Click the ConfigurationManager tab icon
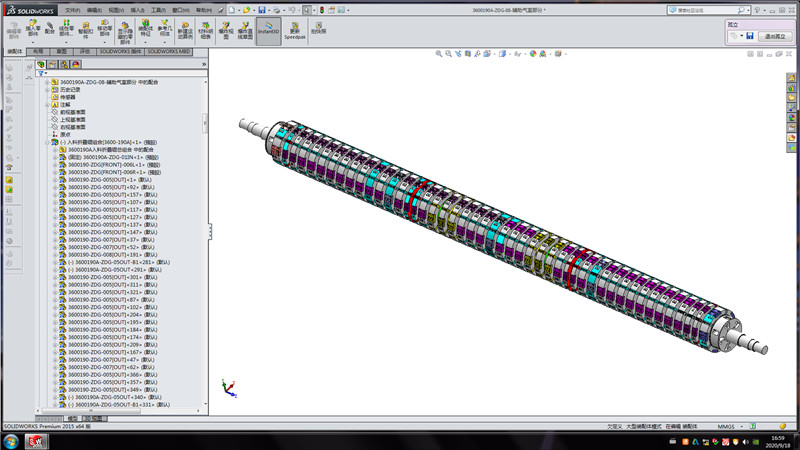 [65, 64]
